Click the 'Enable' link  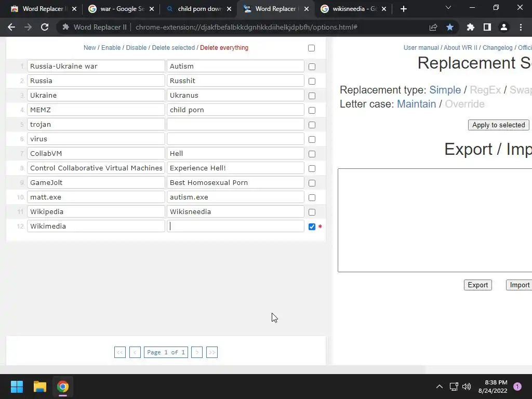pyautogui.click(x=111, y=48)
